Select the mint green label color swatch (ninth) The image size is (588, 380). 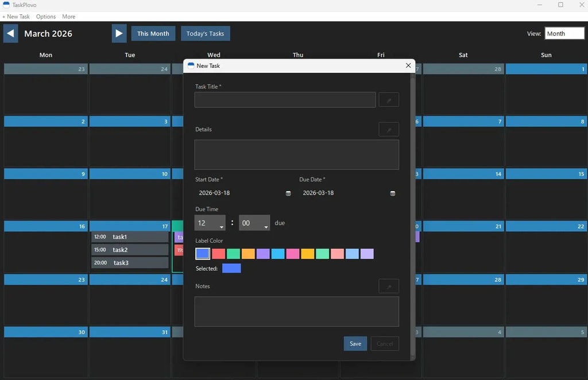[323, 254]
